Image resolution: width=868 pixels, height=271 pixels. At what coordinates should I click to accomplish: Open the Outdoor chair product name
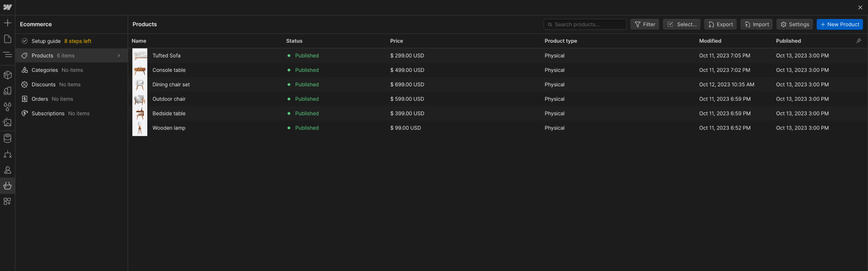pos(169,99)
